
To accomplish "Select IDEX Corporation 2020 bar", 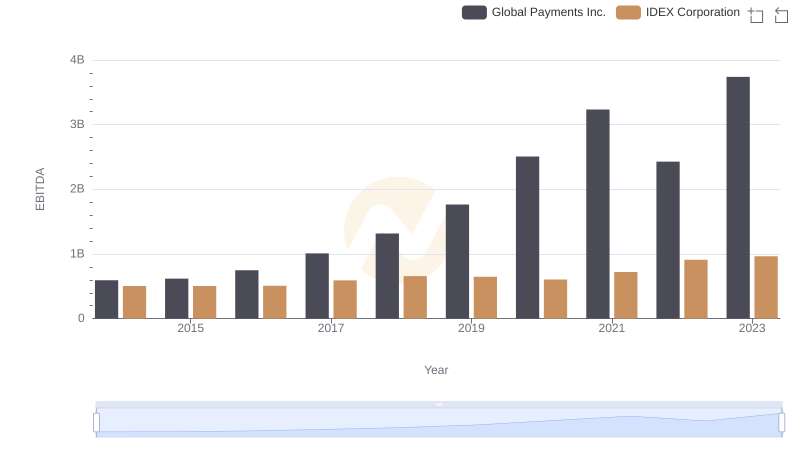I will point(556,299).
